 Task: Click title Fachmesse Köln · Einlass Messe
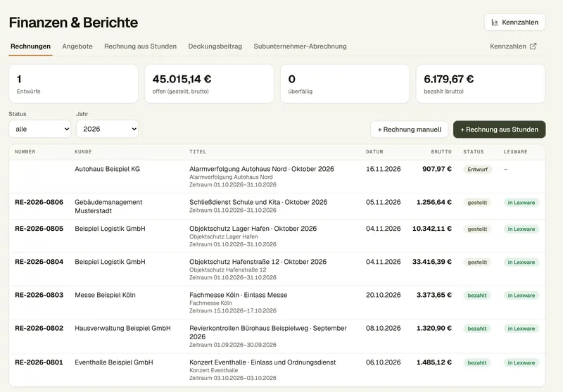click(239, 295)
